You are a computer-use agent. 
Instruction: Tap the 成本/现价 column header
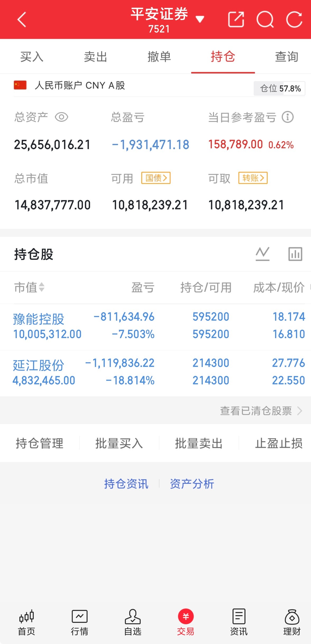point(279,287)
